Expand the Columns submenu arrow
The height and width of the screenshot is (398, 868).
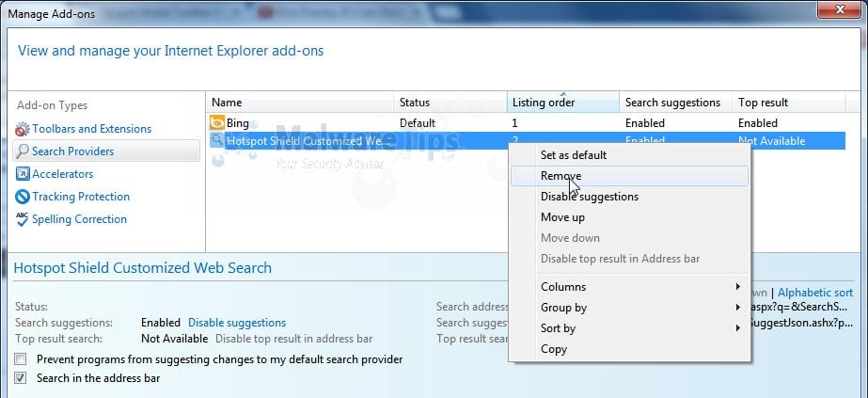click(738, 287)
